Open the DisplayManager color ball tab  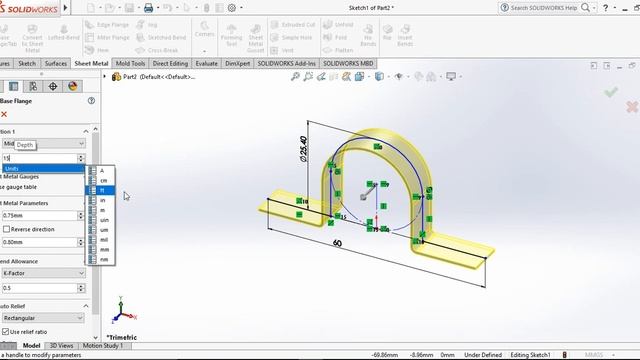[73, 86]
